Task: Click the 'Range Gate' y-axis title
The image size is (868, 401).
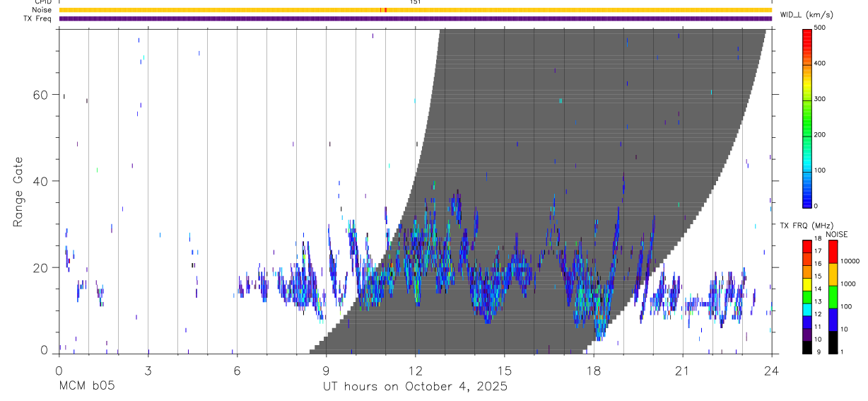Action: coord(18,192)
